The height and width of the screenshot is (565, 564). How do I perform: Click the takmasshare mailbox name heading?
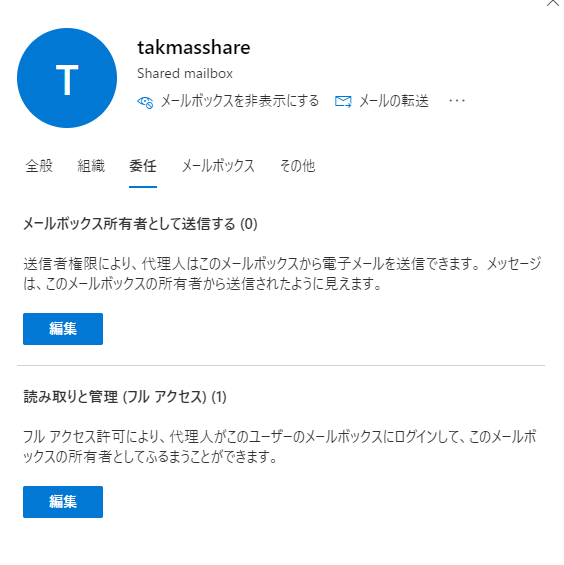[194, 48]
